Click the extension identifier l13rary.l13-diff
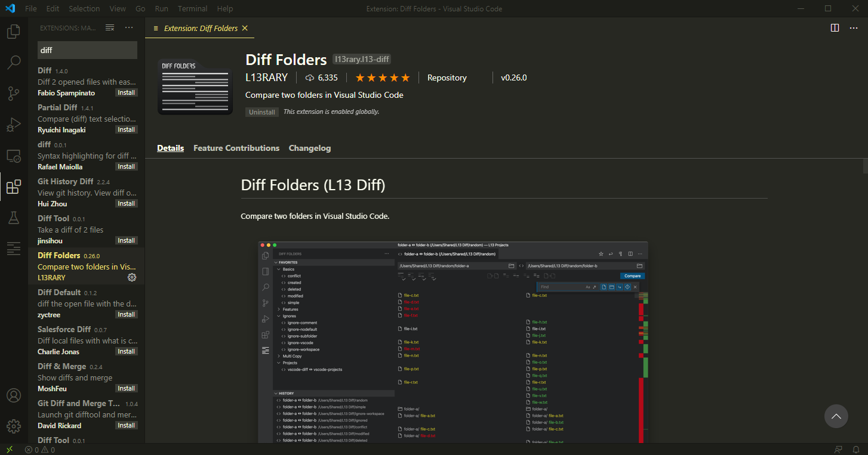868x455 pixels. [x=362, y=59]
